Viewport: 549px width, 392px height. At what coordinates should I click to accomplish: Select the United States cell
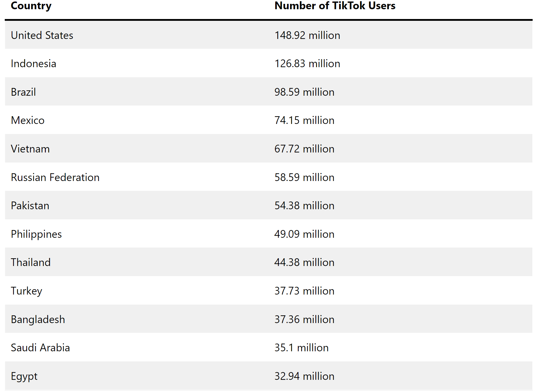(42, 35)
